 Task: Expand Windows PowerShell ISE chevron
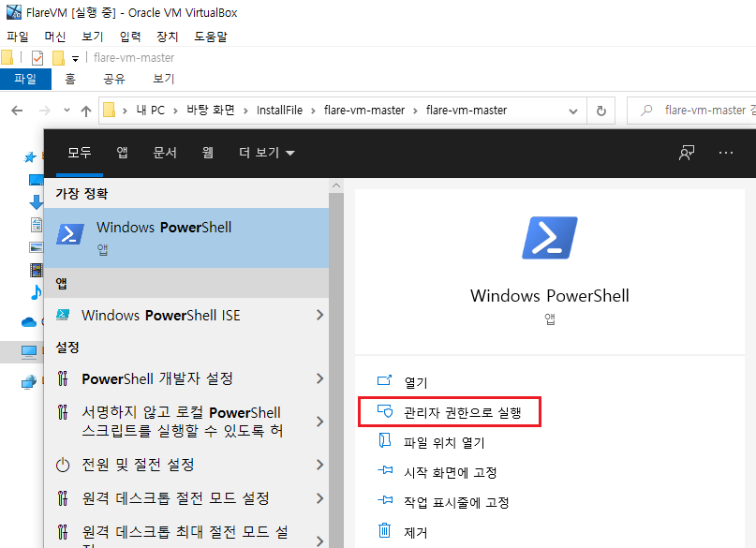tap(319, 315)
